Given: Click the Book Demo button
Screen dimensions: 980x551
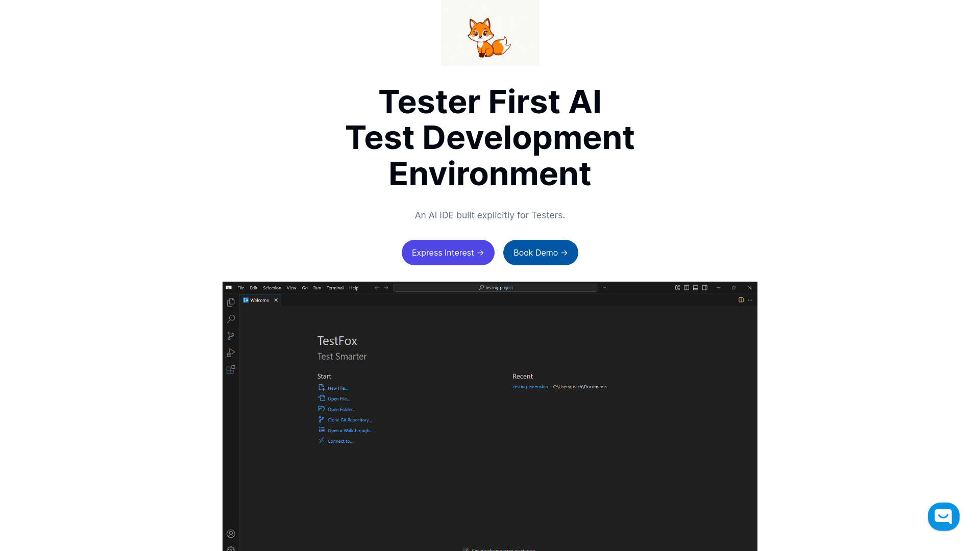Looking at the screenshot, I should click(x=541, y=253).
